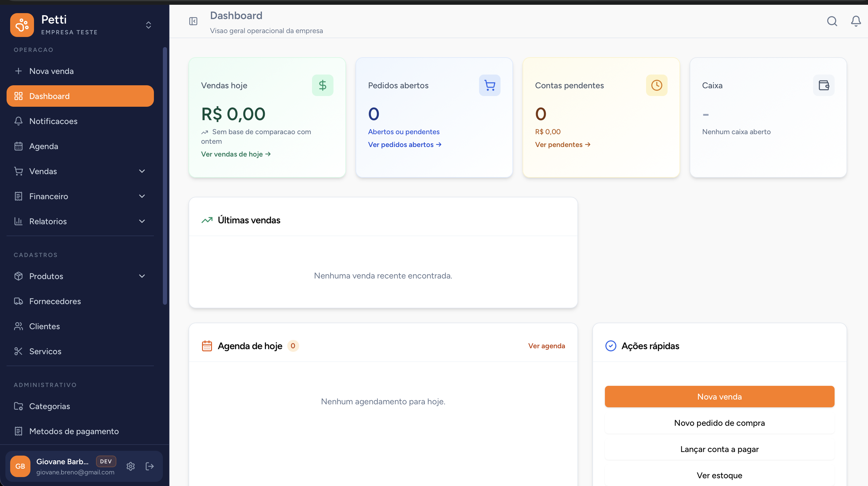Open search via magnifier icon

[x=832, y=21]
